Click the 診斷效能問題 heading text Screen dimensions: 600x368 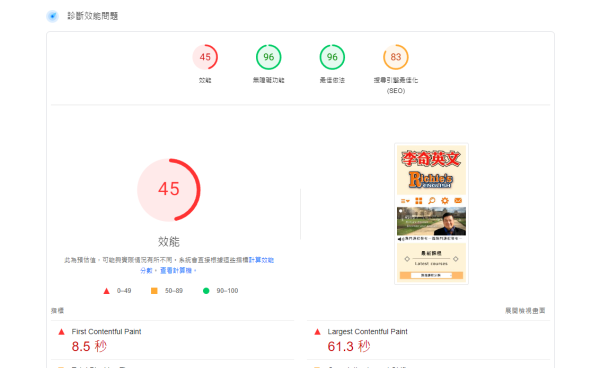pyautogui.click(x=93, y=16)
